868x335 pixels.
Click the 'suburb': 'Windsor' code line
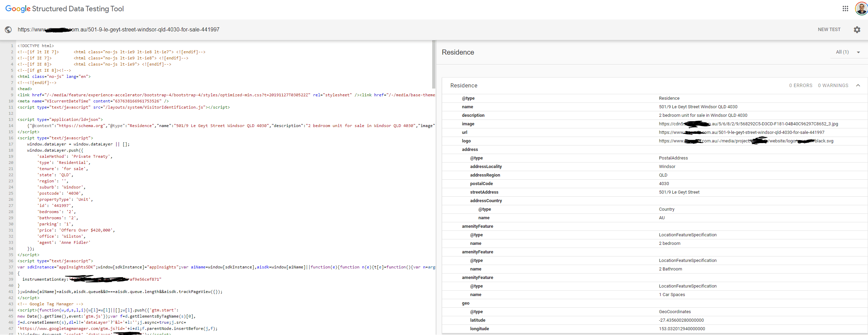pos(61,187)
